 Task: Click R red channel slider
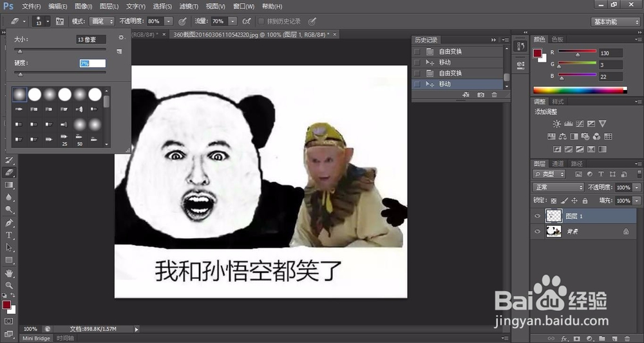point(577,53)
